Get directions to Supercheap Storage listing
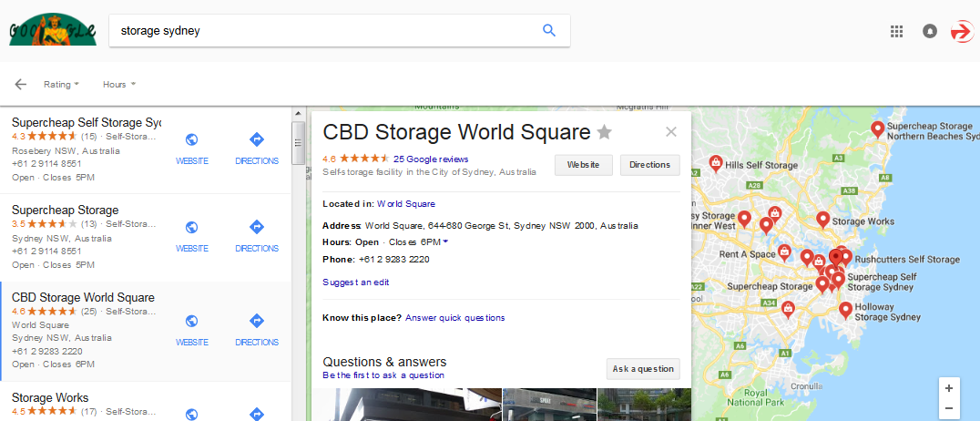 coord(257,236)
